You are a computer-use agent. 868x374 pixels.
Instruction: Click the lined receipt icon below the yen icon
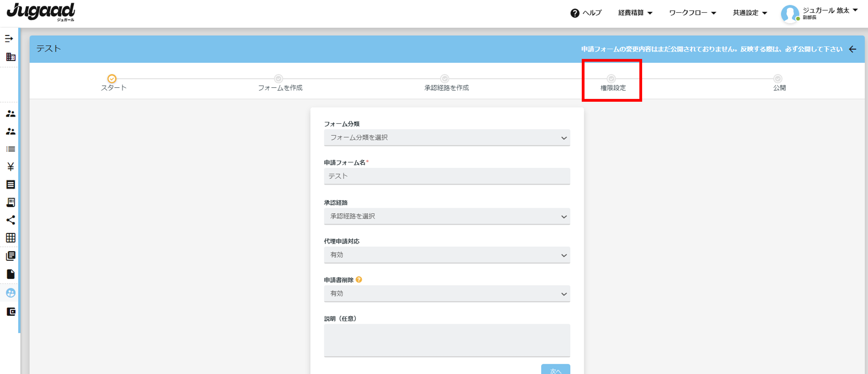tap(10, 185)
